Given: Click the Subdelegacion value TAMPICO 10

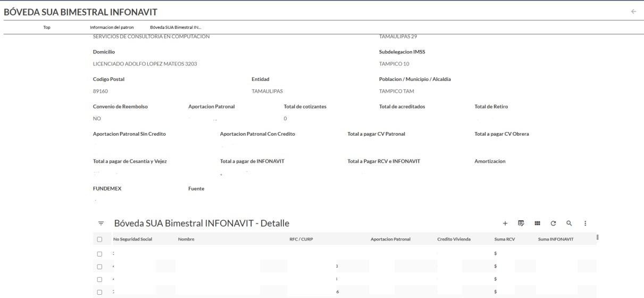Looking at the screenshot, I should 394,64.
